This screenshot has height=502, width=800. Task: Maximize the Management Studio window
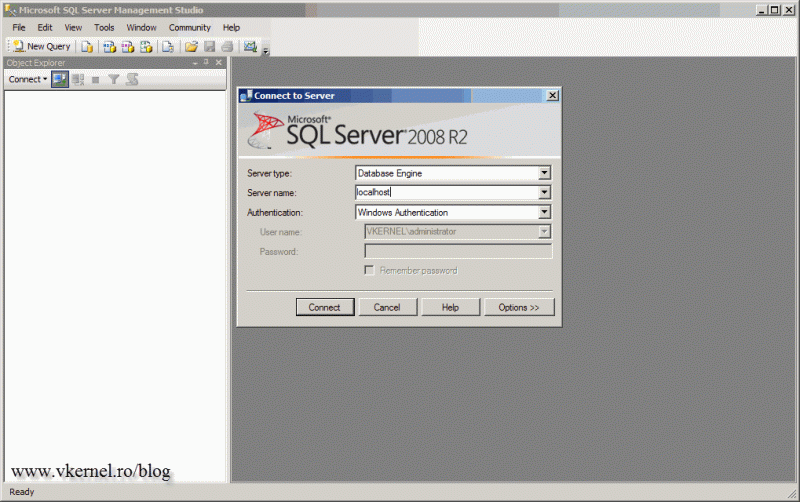pos(774,10)
